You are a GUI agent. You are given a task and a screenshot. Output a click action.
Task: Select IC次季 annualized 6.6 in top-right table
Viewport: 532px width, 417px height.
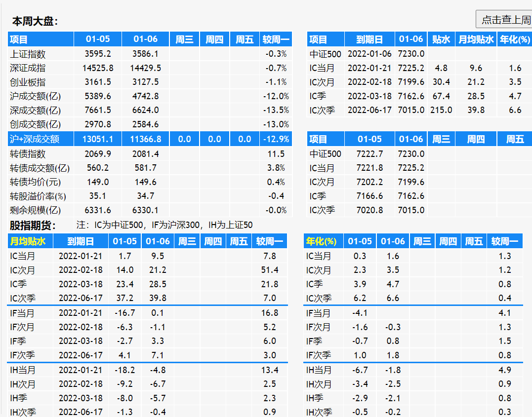click(x=515, y=110)
